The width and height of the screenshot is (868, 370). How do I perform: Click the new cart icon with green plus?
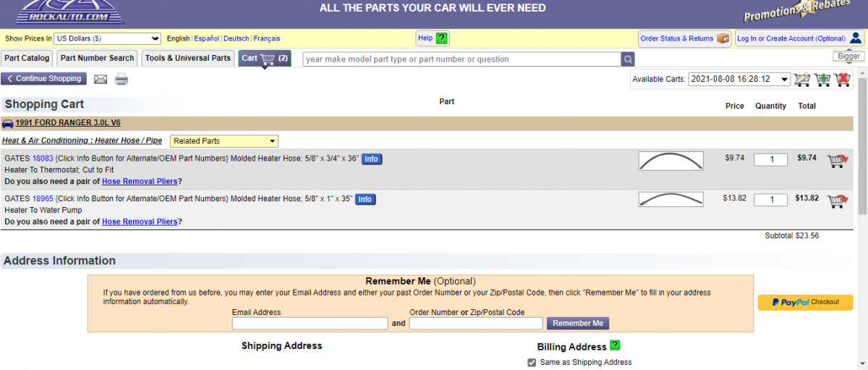coord(822,79)
